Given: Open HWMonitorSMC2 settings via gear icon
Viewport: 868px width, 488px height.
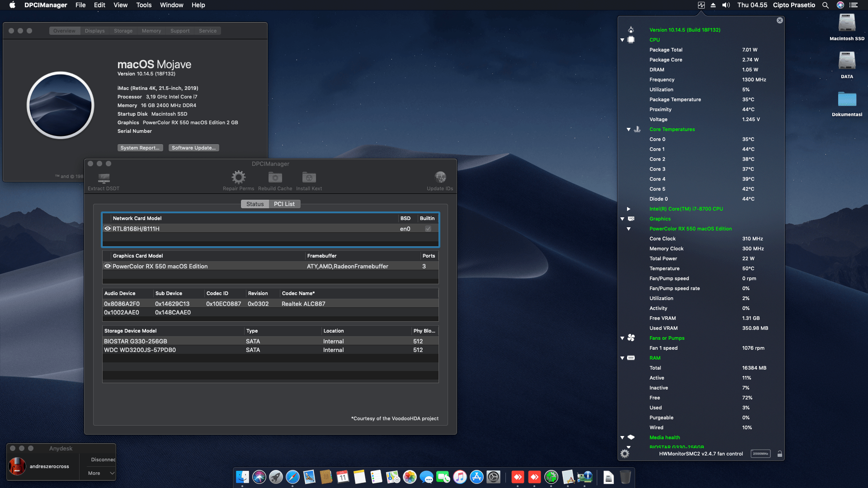Looking at the screenshot, I should [625, 453].
